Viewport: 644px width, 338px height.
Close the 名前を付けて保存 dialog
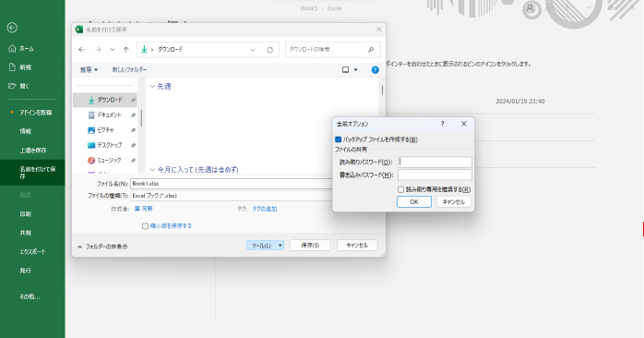tap(378, 30)
